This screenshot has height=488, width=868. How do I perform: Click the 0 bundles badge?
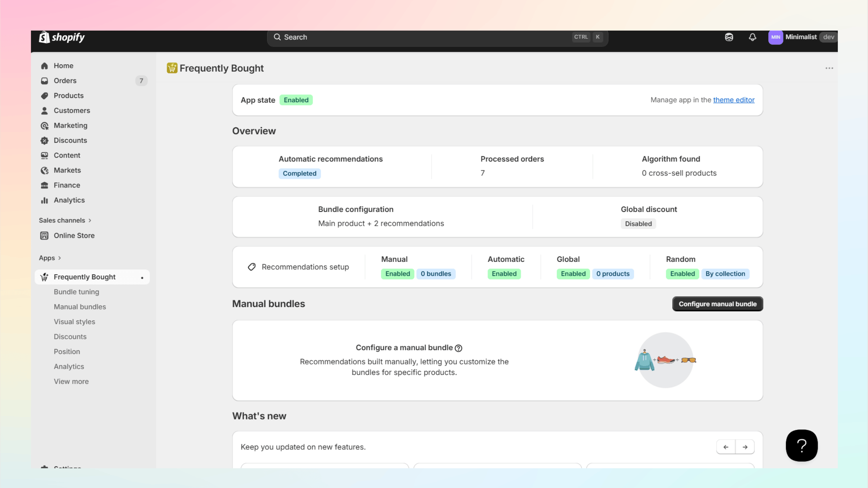click(436, 274)
